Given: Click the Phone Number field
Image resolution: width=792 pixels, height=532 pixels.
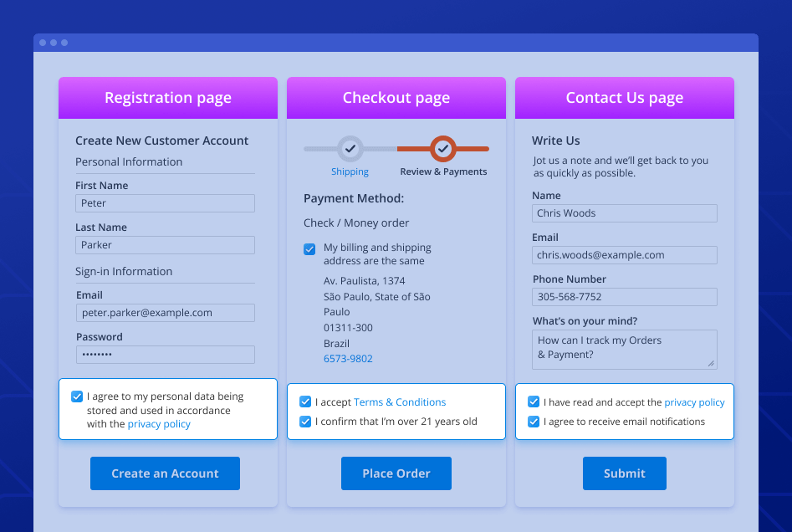Looking at the screenshot, I should point(624,297).
